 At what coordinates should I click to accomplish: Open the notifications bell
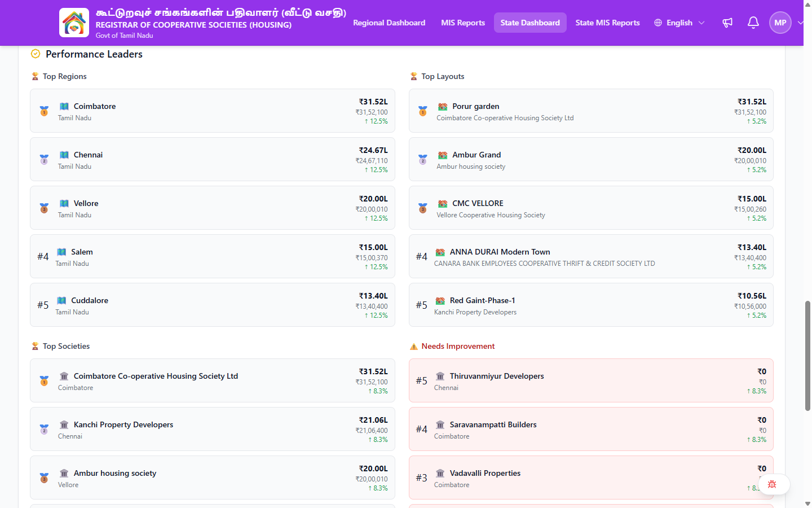pos(753,23)
